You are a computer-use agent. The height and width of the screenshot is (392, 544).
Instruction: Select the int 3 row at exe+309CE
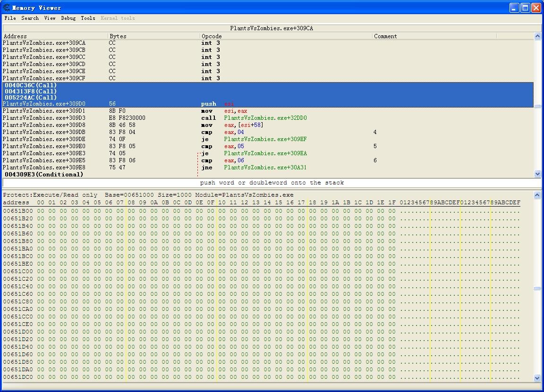coord(268,71)
